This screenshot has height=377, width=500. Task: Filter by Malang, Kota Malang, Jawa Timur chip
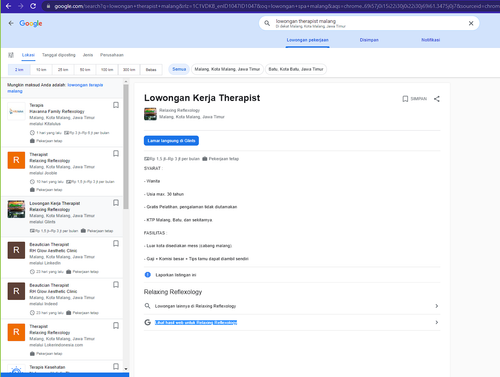[227, 69]
